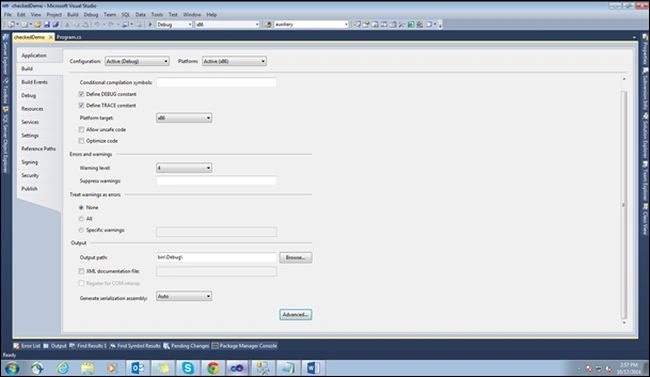Click the Browse... button for output path

click(x=296, y=258)
